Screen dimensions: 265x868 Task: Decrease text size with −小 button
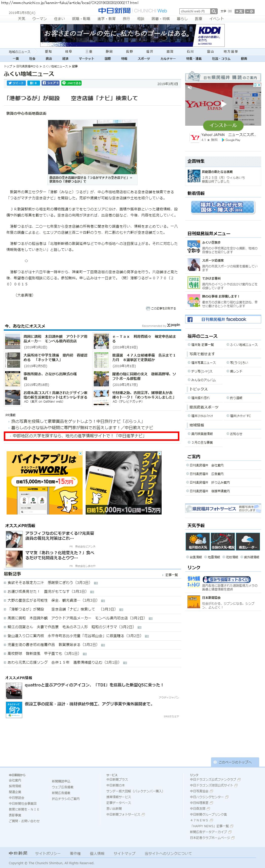(250, 11)
